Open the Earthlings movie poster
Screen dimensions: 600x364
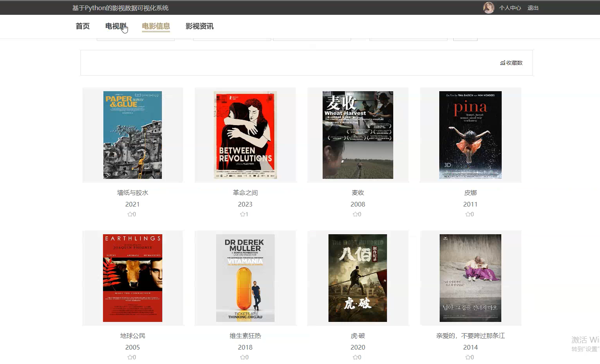pyautogui.click(x=133, y=278)
